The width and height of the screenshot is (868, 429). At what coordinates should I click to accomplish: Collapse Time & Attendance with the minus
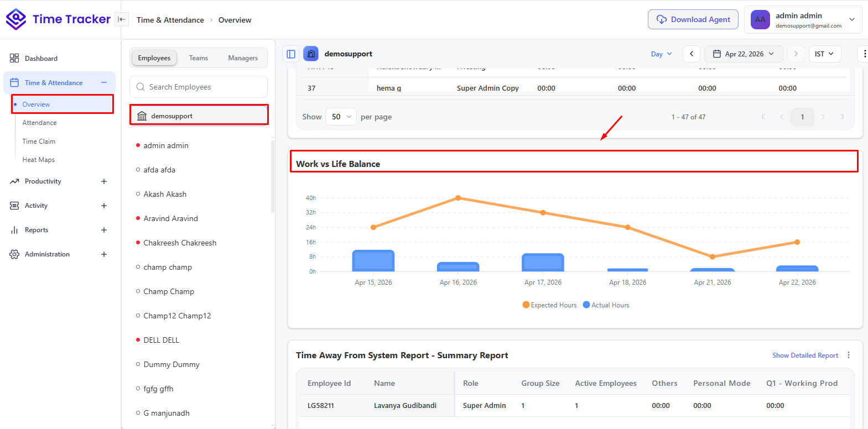click(x=104, y=82)
